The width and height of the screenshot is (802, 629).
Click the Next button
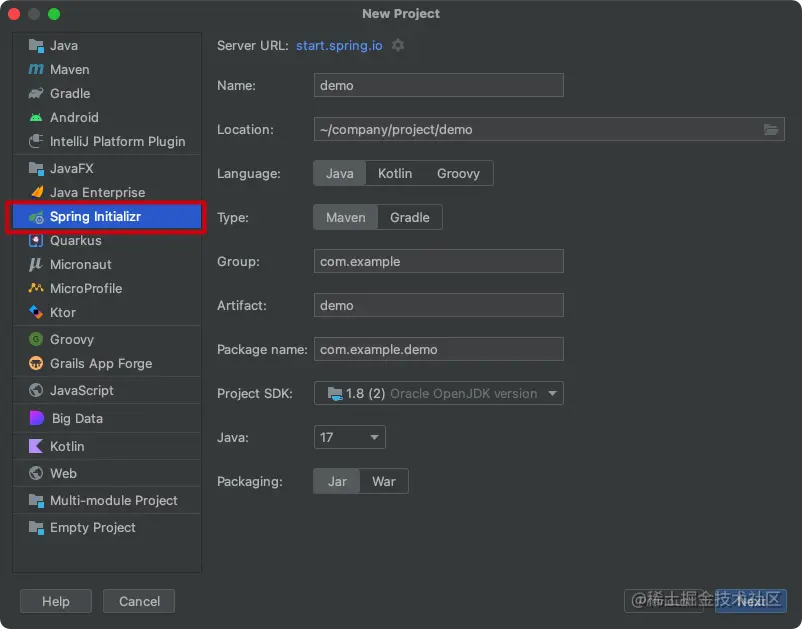(751, 601)
